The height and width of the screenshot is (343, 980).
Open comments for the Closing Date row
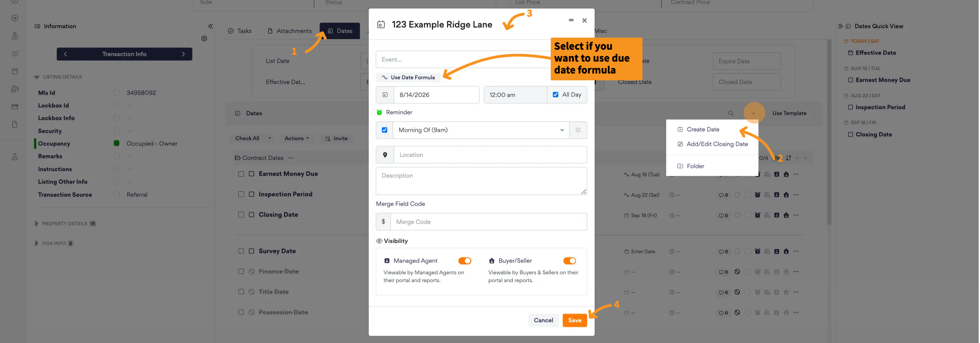coord(723,216)
